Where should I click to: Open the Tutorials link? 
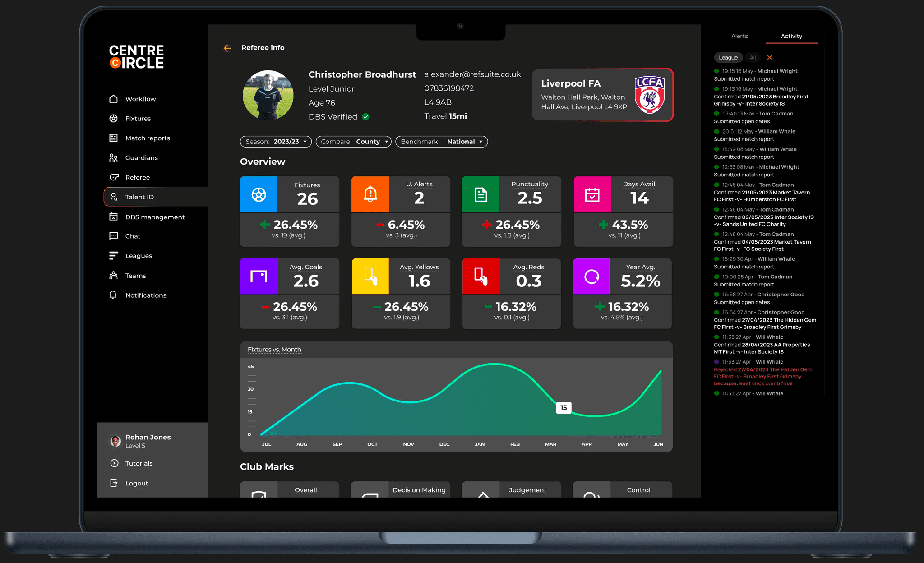coord(139,463)
